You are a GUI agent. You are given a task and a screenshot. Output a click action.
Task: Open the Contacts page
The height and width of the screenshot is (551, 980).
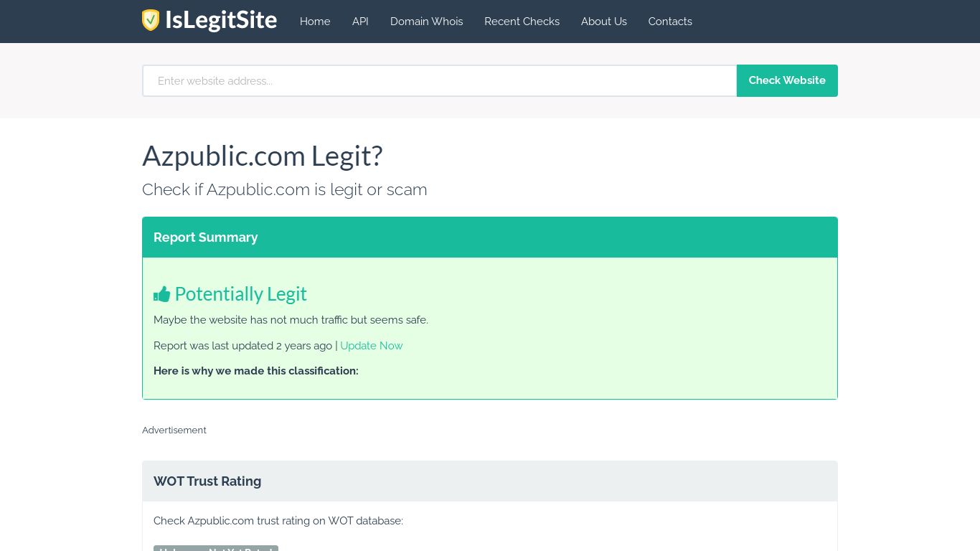pos(670,22)
